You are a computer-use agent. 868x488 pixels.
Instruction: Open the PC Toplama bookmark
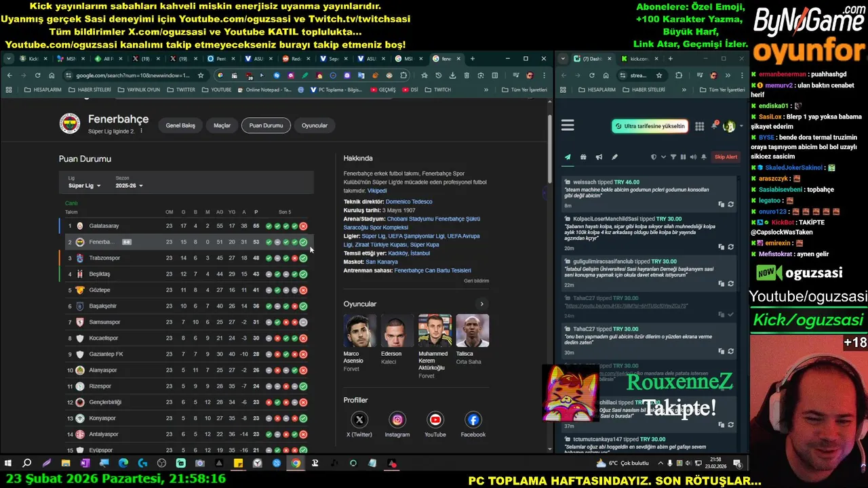pos(337,89)
